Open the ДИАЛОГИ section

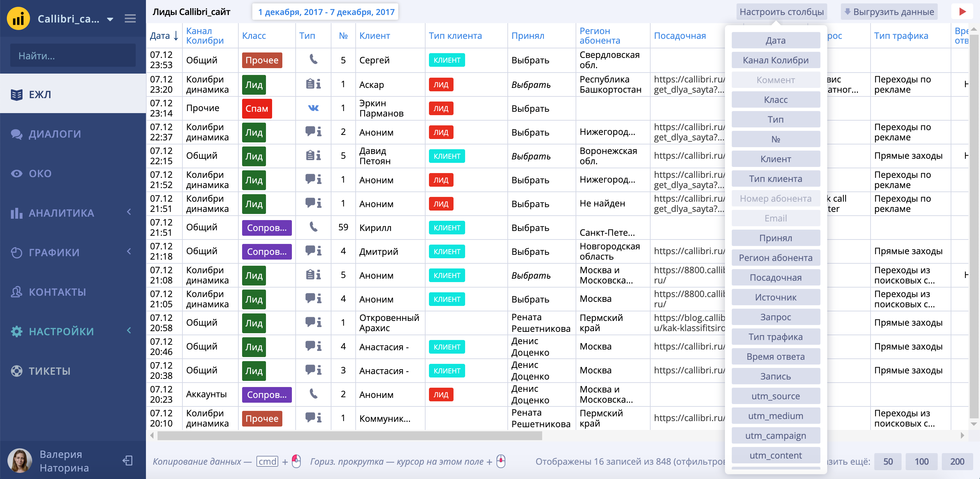[x=55, y=134]
